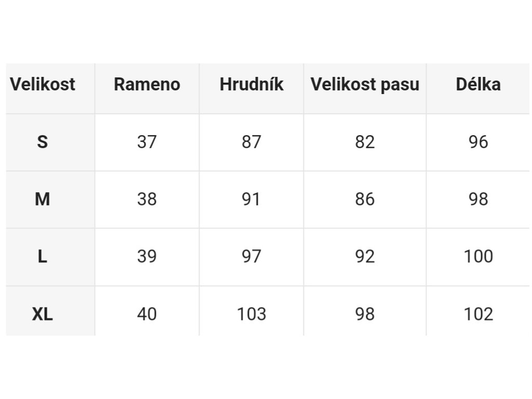Select the Velikost pasu header
Viewport: 532px width, 399px height.
coord(365,85)
